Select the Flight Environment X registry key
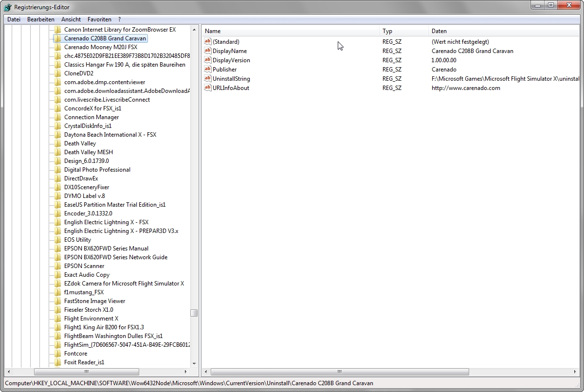 click(91, 319)
